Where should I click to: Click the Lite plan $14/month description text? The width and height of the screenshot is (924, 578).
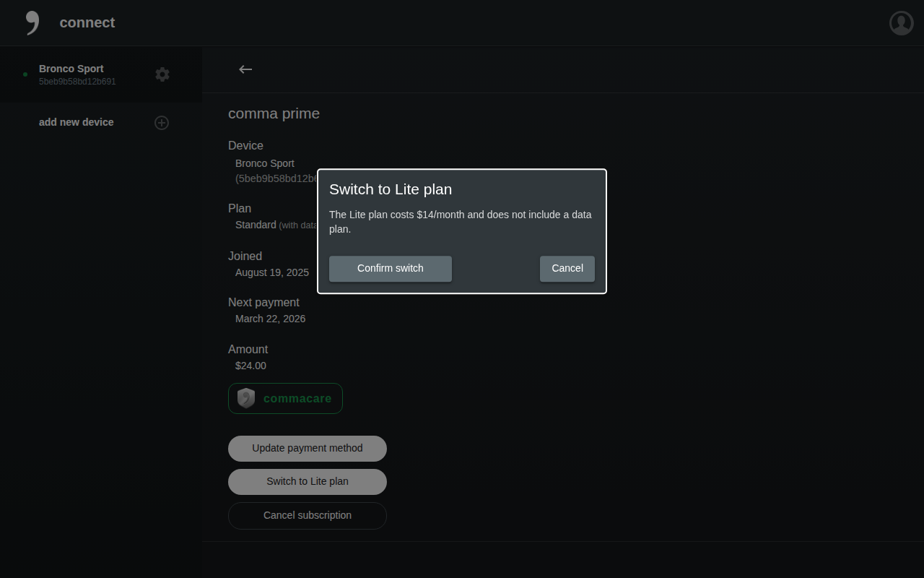click(x=461, y=222)
